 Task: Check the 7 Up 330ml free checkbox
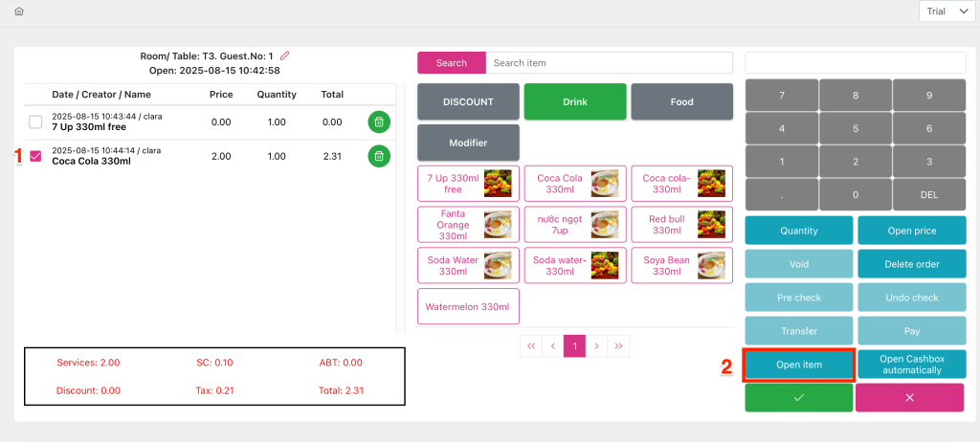click(35, 122)
